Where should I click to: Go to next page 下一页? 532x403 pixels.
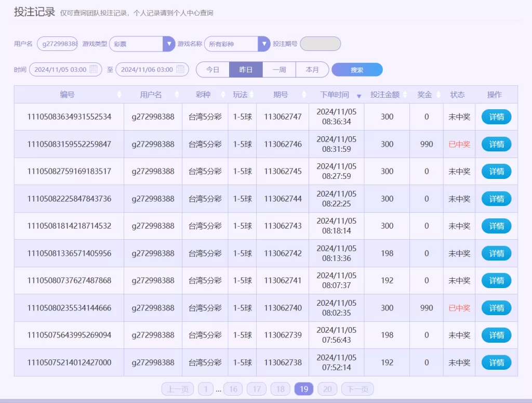click(357, 389)
